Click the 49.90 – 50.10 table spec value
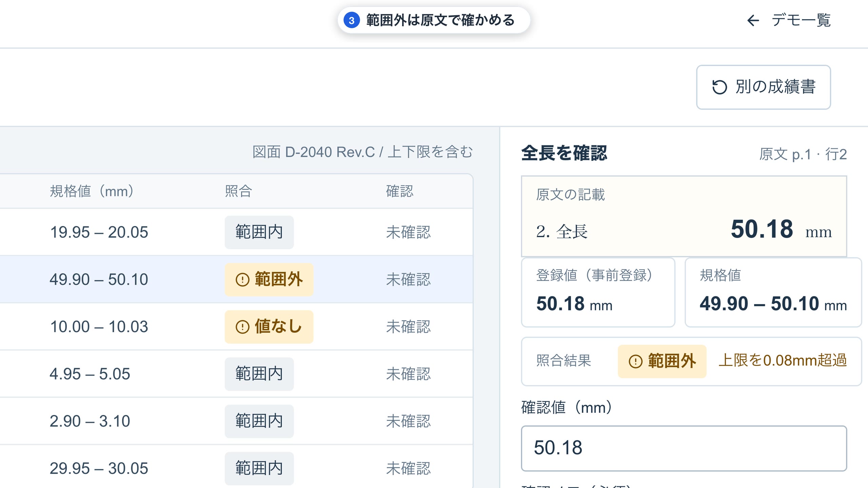 tap(99, 280)
